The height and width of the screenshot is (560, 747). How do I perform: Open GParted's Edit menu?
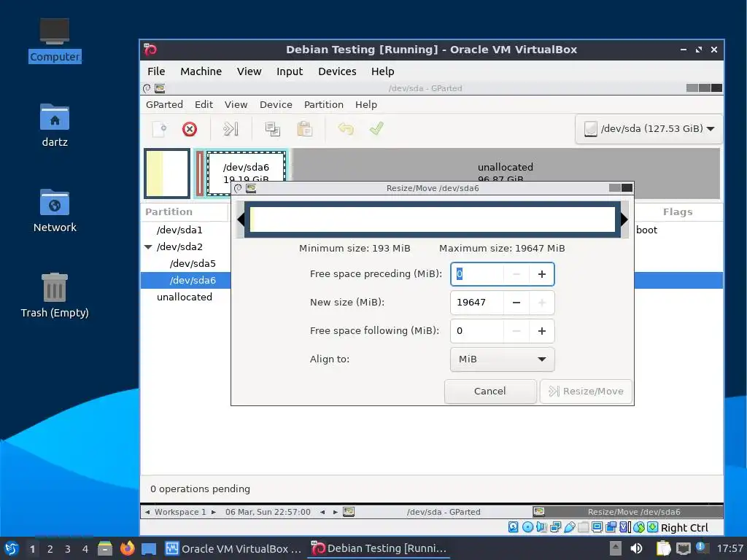204,105
